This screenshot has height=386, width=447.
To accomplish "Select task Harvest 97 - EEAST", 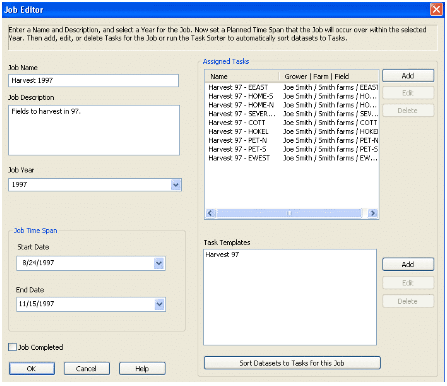I will pos(238,87).
